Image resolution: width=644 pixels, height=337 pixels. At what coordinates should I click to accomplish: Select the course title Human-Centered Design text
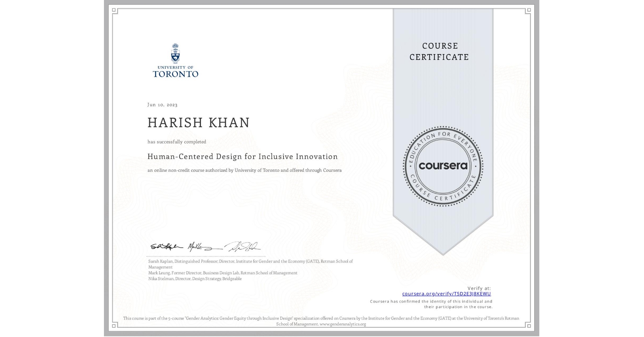(242, 157)
